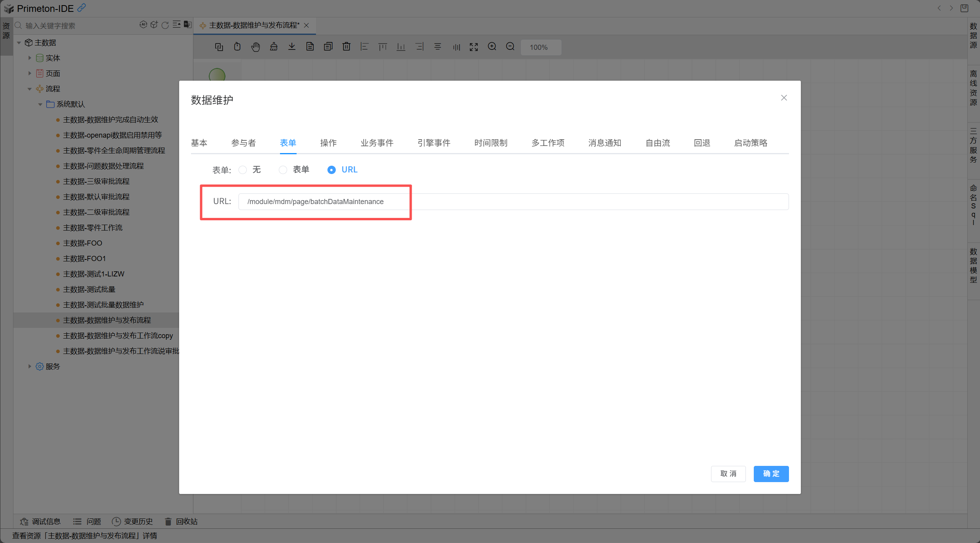
Task: Click the hand pan tool icon
Action: (255, 47)
